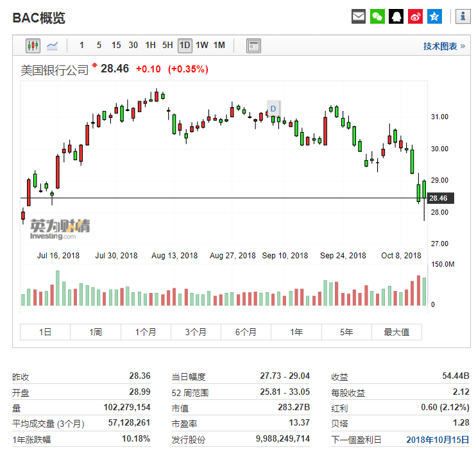This screenshot has width=476, height=457.
Task: Share to Weibo using red icon
Action: pos(416,17)
